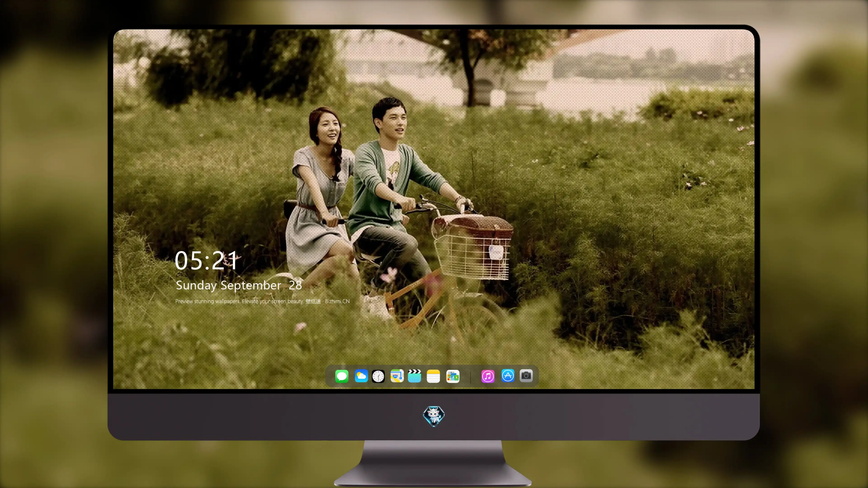Click the Bizhimi.CN text in the caption
This screenshot has height=488, width=868.
click(337, 301)
